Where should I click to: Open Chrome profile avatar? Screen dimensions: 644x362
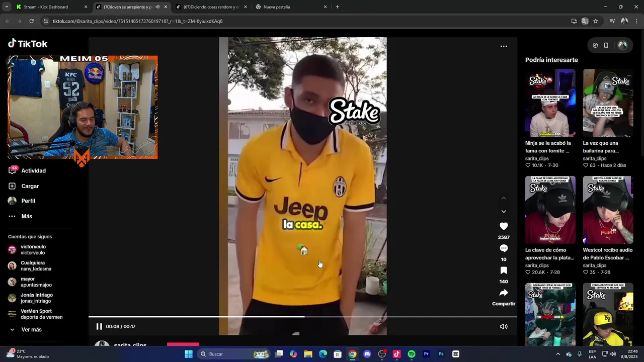click(624, 21)
